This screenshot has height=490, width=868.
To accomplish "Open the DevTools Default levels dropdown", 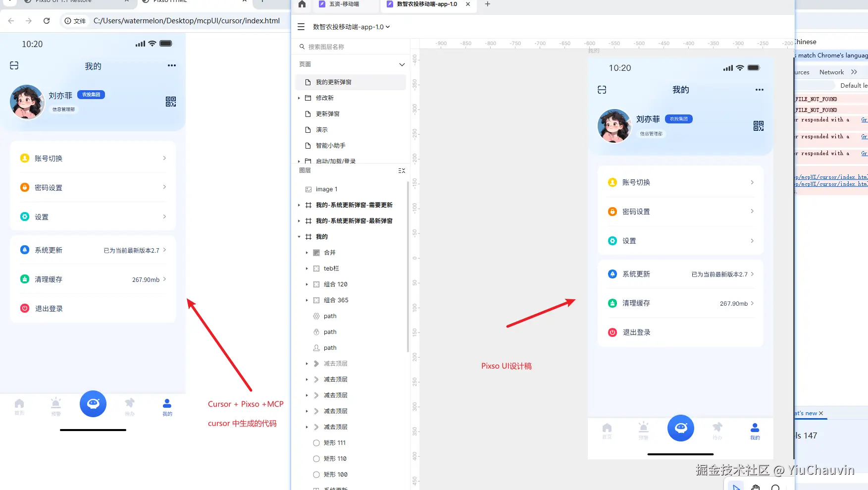I will click(854, 85).
